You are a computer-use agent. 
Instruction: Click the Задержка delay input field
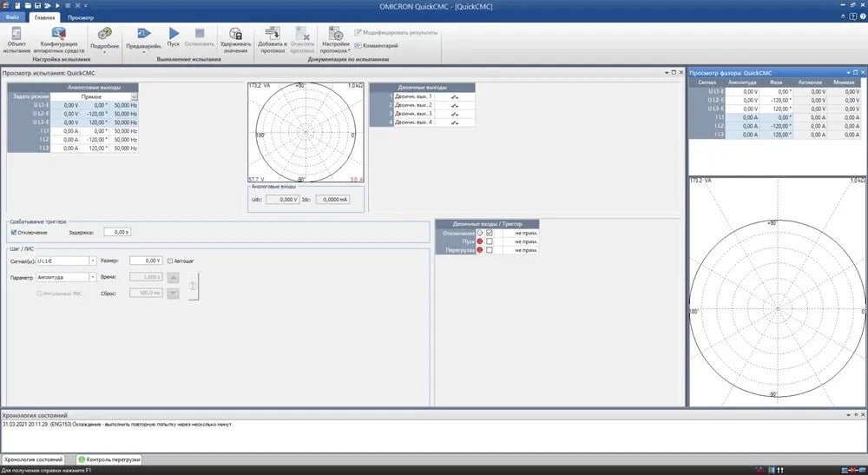tap(118, 232)
